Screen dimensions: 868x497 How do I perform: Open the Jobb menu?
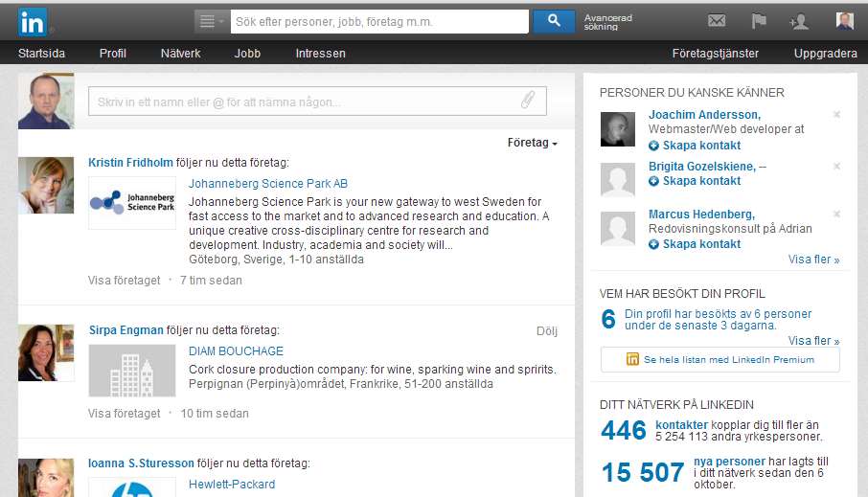click(247, 53)
